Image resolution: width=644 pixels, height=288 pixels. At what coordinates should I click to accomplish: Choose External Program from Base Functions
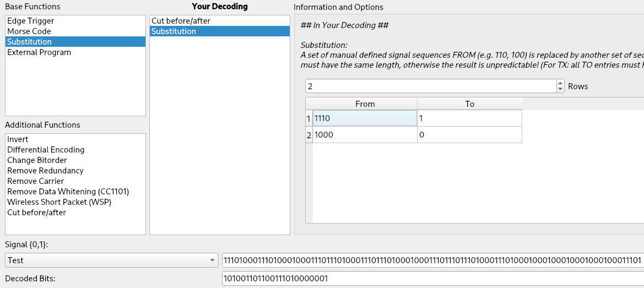tap(39, 52)
